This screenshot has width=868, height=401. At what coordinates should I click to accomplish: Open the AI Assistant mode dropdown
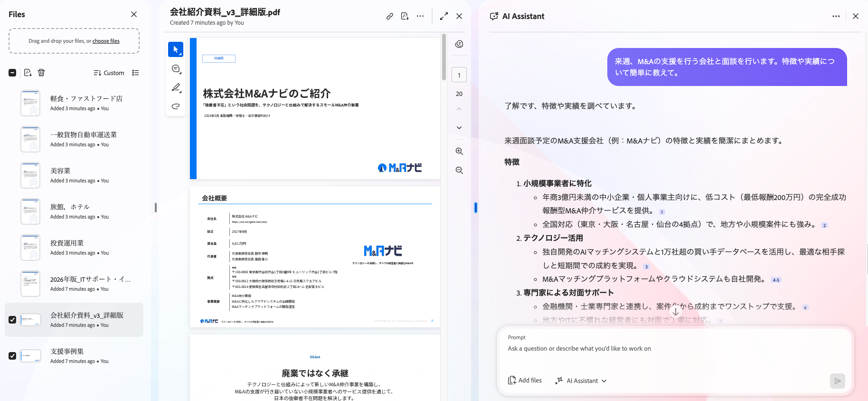581,381
